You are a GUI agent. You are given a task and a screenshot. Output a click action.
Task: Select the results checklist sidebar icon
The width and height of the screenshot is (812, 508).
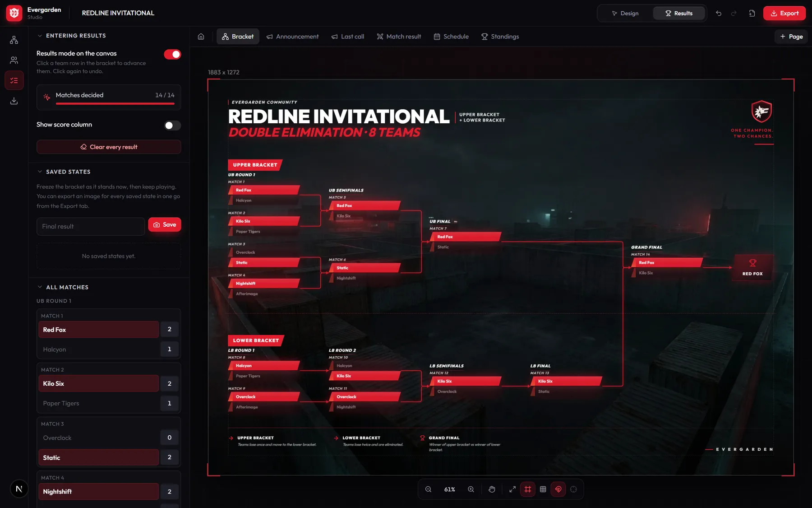[14, 80]
